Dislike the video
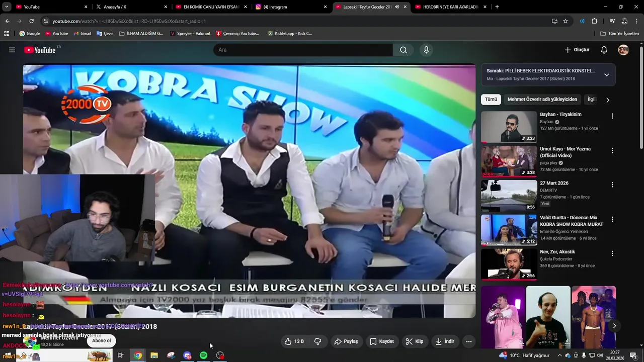 tap(318, 341)
